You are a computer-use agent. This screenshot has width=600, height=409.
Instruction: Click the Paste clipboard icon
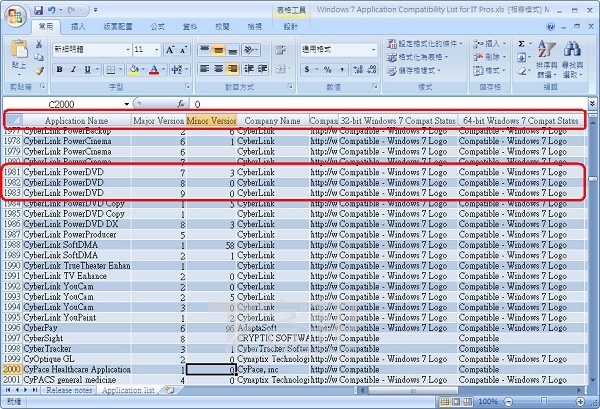(19, 50)
